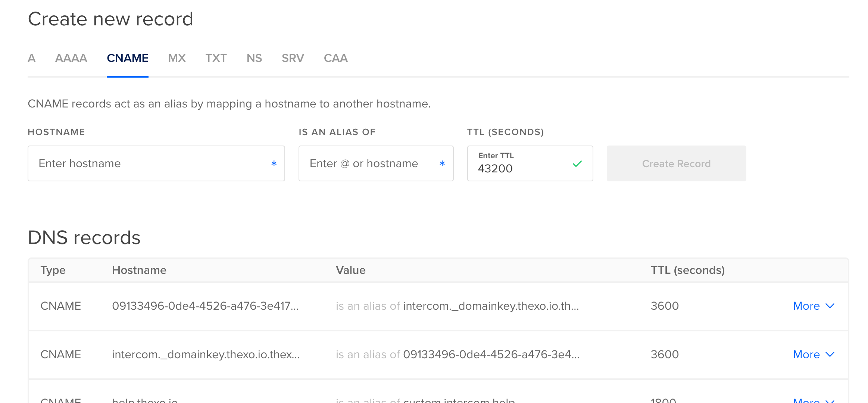Click the NS record type tab

click(253, 58)
